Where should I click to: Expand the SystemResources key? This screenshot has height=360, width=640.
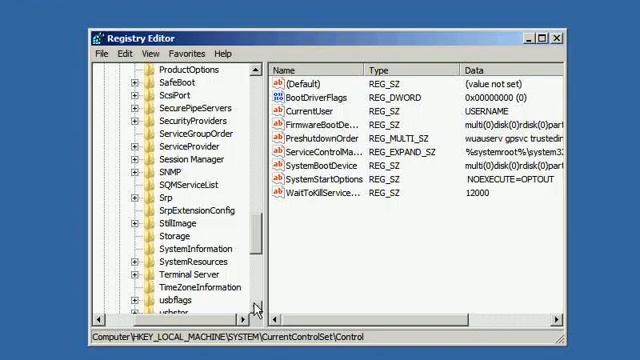[x=135, y=262]
